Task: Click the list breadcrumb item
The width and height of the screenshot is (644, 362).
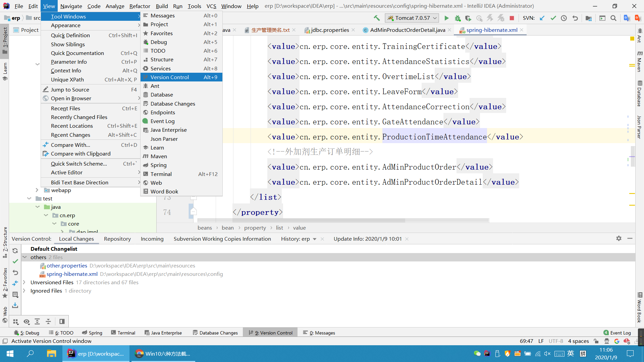Action: 279,228
